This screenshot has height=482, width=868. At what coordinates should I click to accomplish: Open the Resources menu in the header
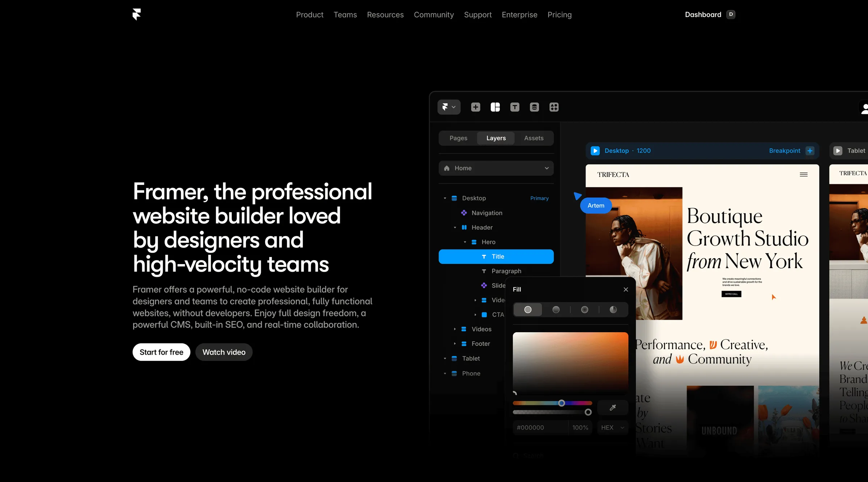[x=385, y=15]
